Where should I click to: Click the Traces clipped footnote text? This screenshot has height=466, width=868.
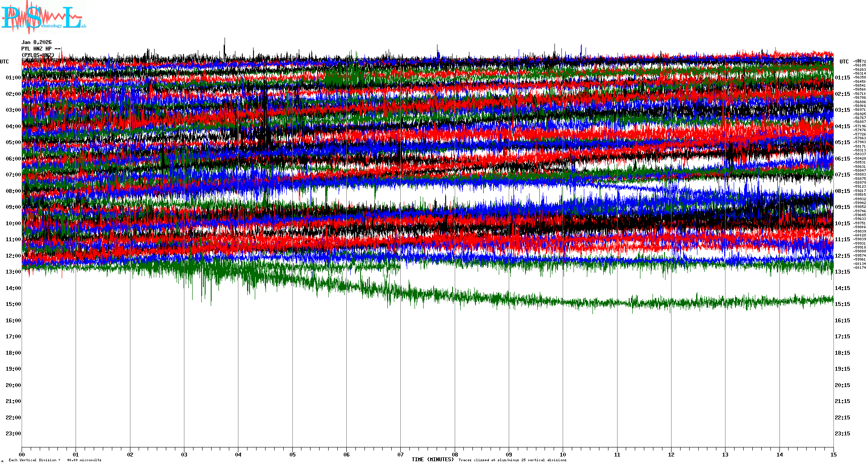coord(512,460)
